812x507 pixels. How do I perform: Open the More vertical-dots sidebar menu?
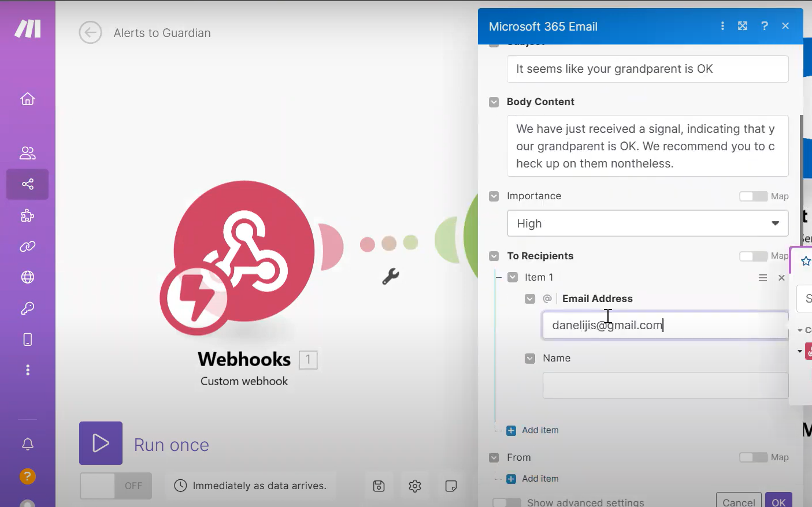[28, 370]
